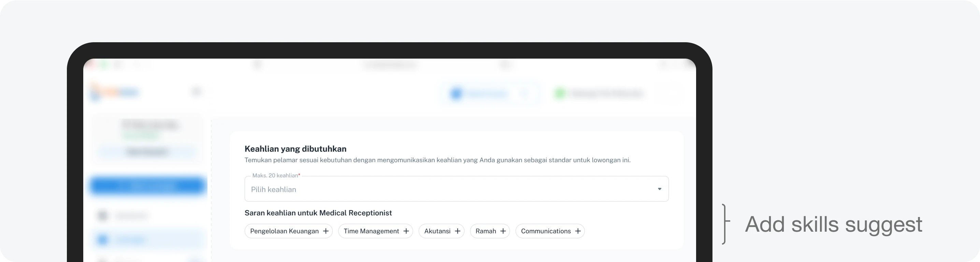The width and height of the screenshot is (980, 262).
Task: Click the blurred icon at browser top-right
Action: [688, 64]
